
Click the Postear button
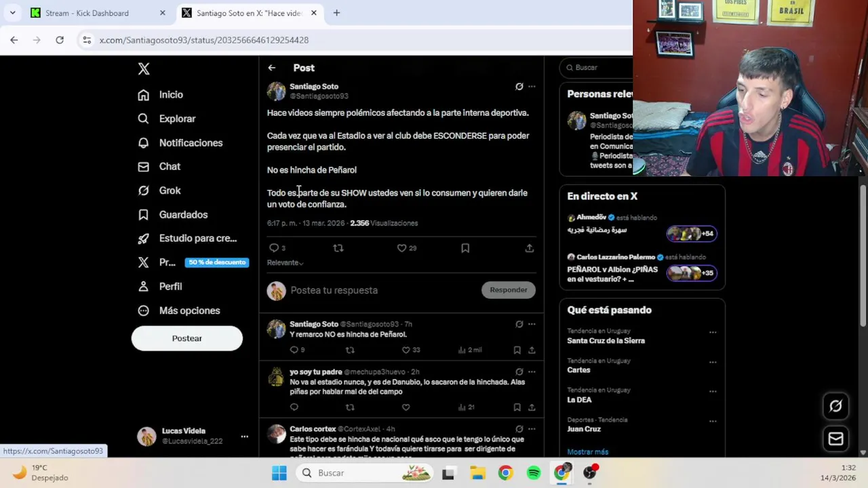tap(187, 338)
